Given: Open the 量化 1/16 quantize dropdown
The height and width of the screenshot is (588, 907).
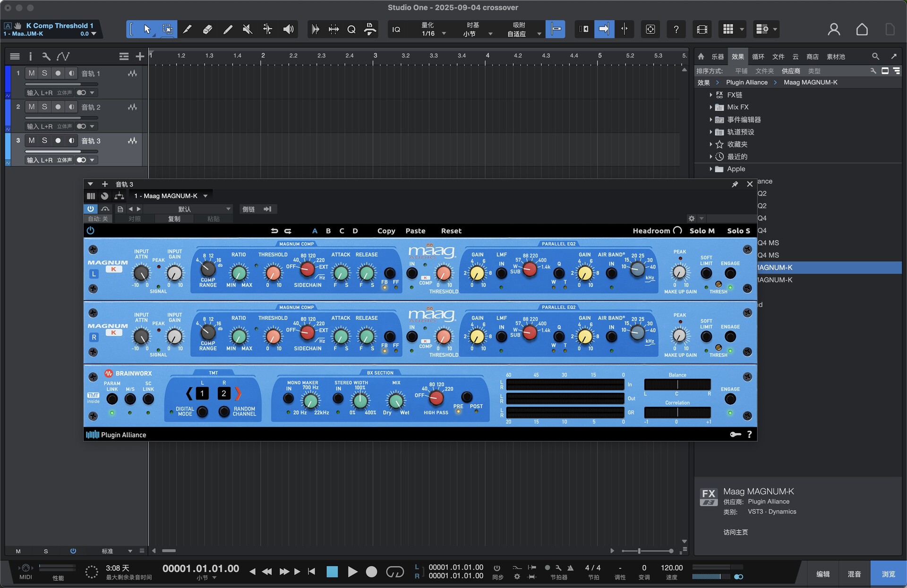Looking at the screenshot, I should (x=433, y=29).
